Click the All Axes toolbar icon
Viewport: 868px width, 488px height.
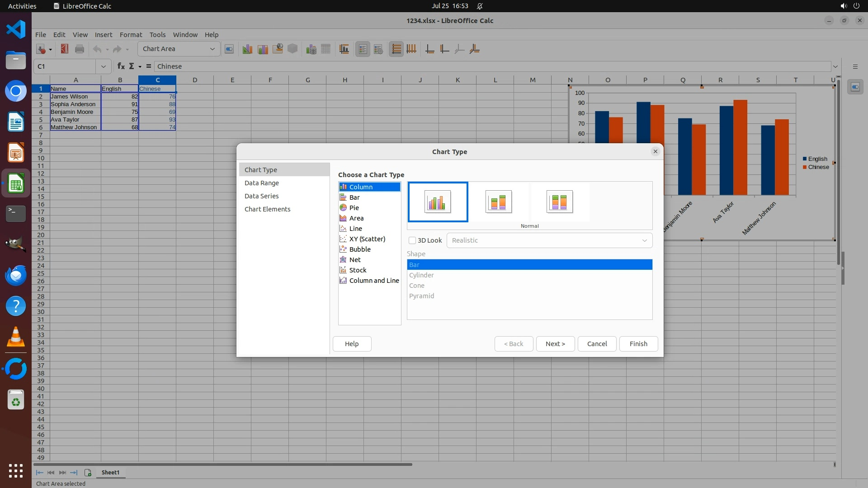pyautogui.click(x=474, y=49)
